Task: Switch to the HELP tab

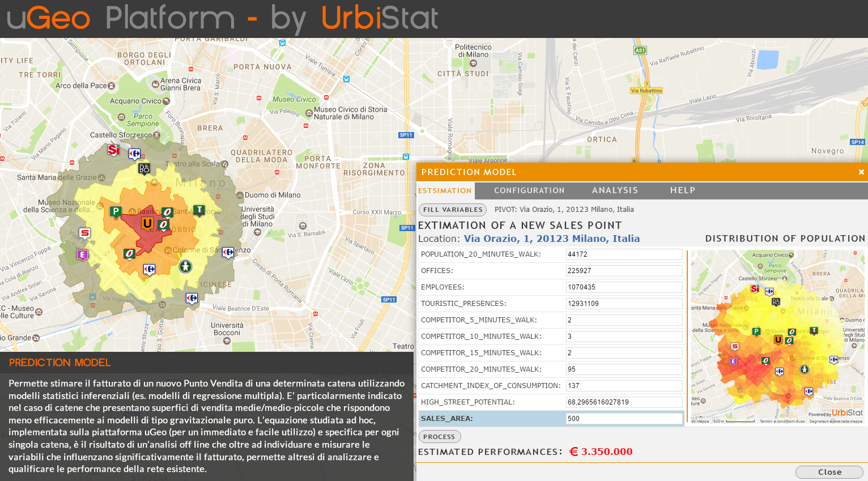Action: point(683,190)
